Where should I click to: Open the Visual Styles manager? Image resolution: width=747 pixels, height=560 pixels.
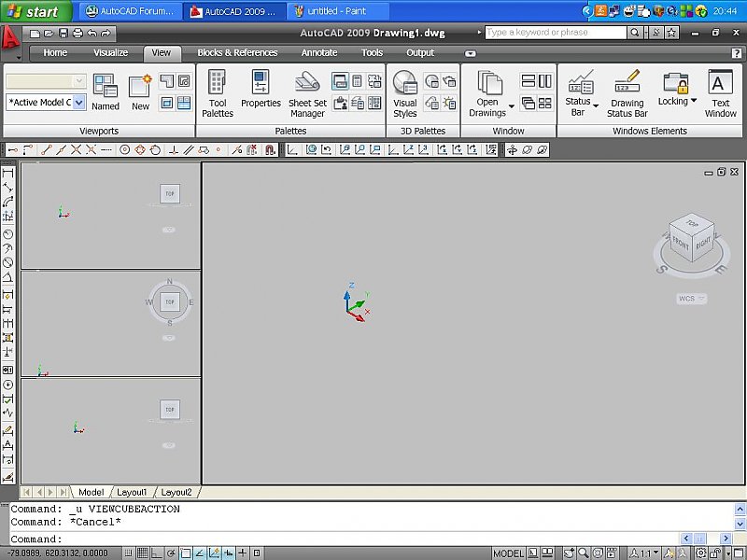pyautogui.click(x=405, y=93)
